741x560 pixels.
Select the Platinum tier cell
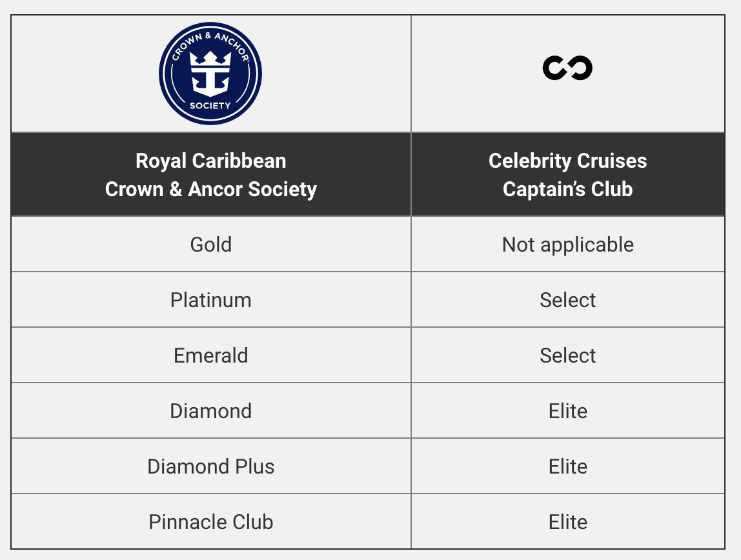[x=211, y=300]
